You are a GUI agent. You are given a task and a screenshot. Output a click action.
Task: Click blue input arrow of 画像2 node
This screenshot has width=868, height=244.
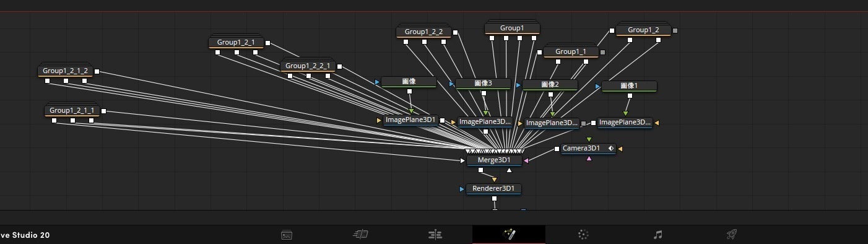click(519, 85)
